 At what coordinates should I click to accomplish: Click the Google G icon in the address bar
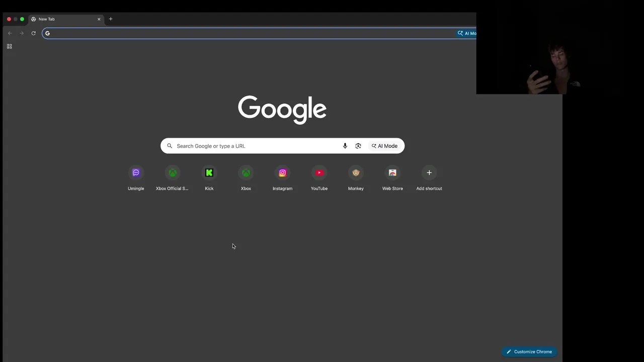[47, 33]
